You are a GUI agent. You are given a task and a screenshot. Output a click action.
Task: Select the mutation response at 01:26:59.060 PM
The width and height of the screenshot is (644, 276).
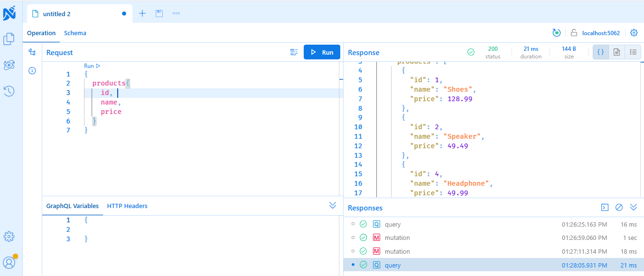point(494,238)
